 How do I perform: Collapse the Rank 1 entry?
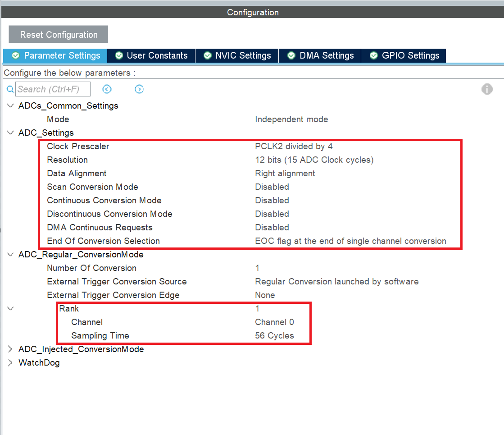tap(10, 308)
